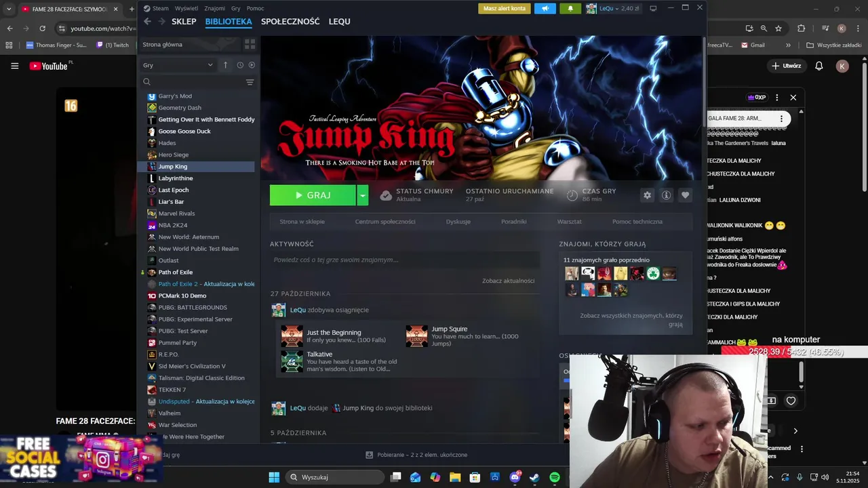The width and height of the screenshot is (868, 488).
Task: Open Jump King settings gear
Action: pyautogui.click(x=647, y=195)
